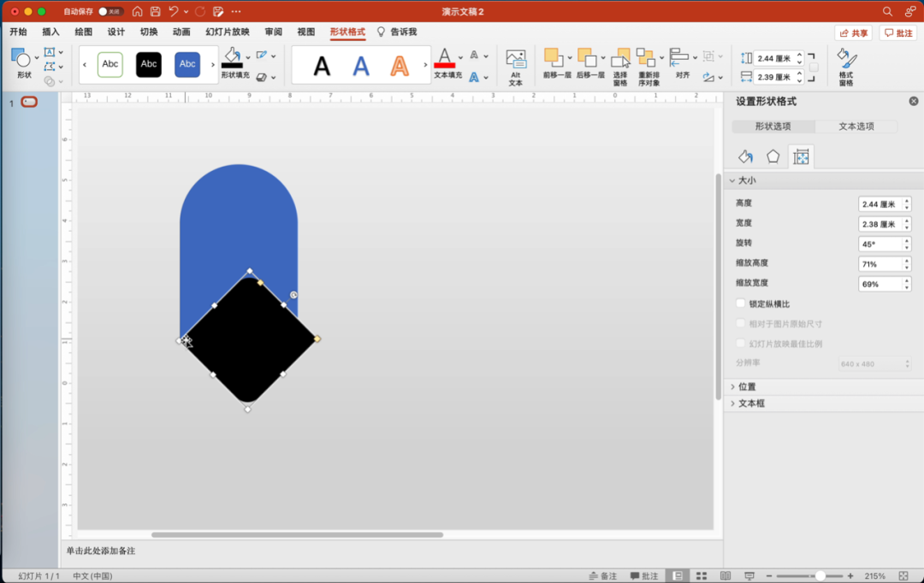Screen dimensions: 924x583
Task: Open the text fill dropdown arrow
Action: click(461, 58)
